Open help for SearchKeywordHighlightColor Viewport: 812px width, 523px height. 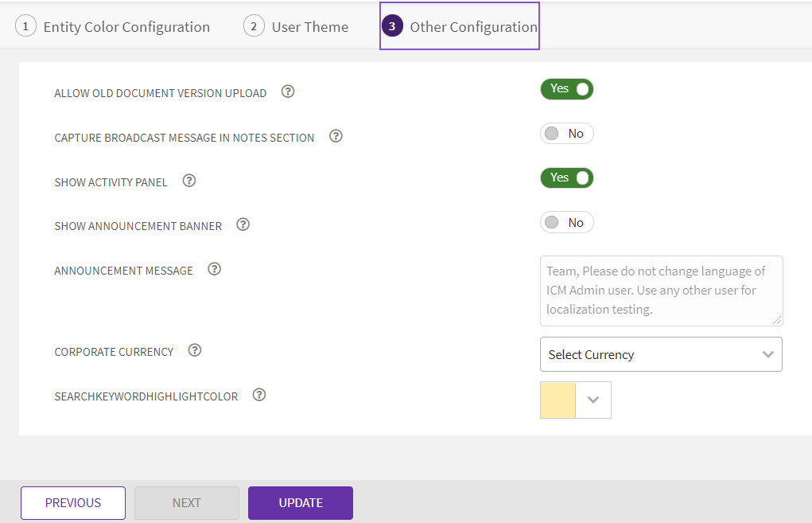[258, 395]
